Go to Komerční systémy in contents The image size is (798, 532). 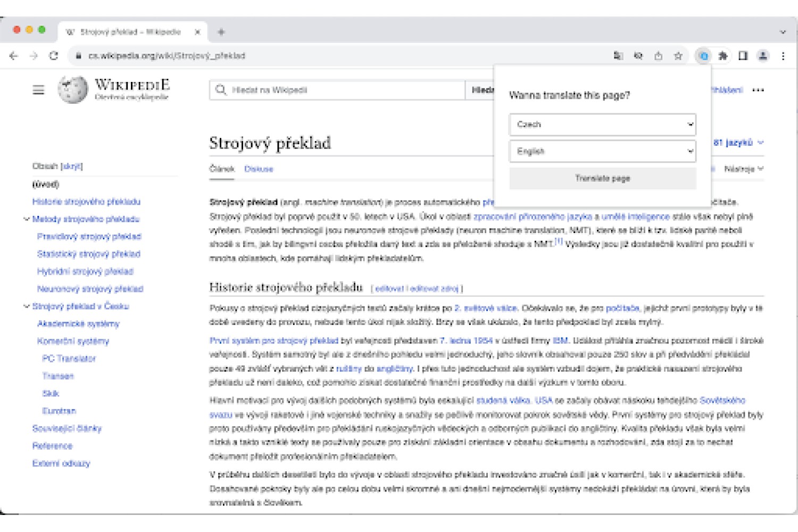(73, 341)
